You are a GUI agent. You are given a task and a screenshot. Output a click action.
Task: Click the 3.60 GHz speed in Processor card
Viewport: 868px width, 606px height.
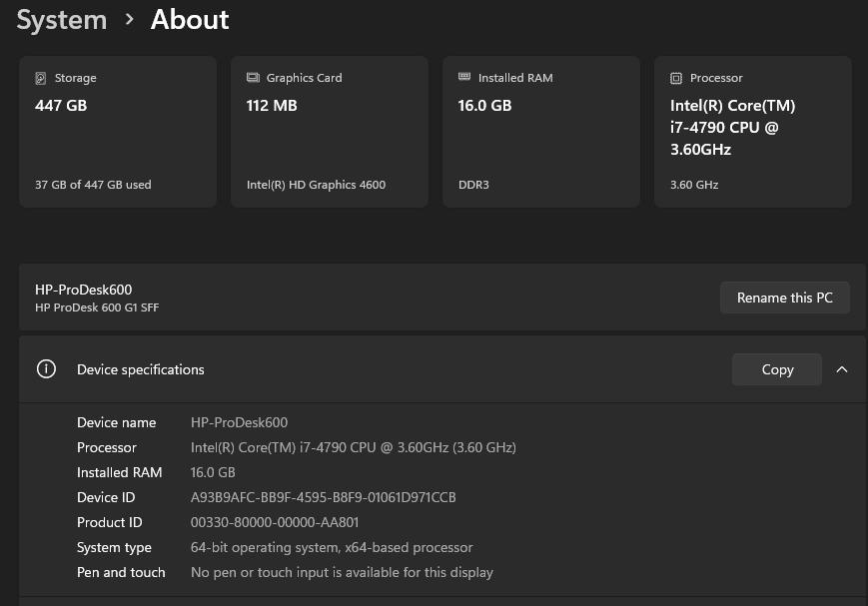[x=694, y=185]
